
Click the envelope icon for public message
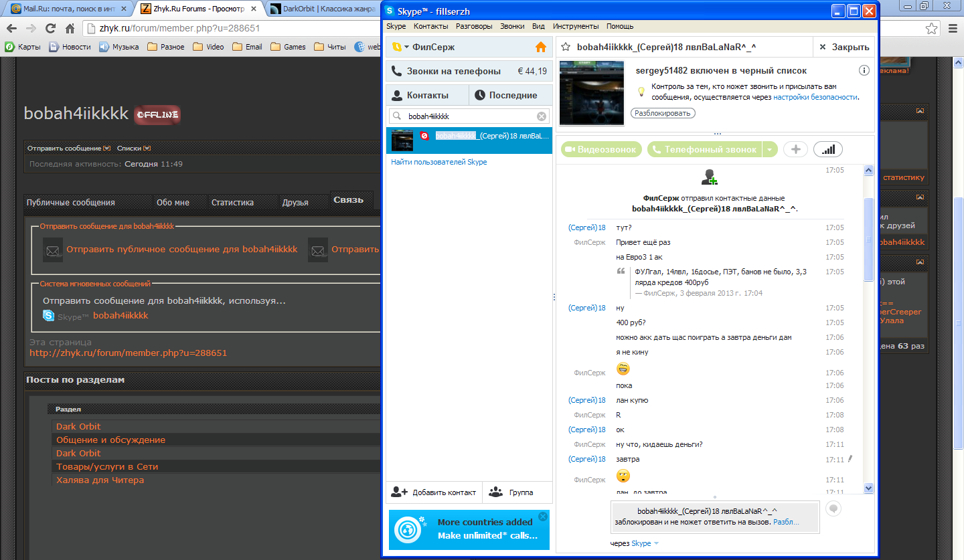53,250
